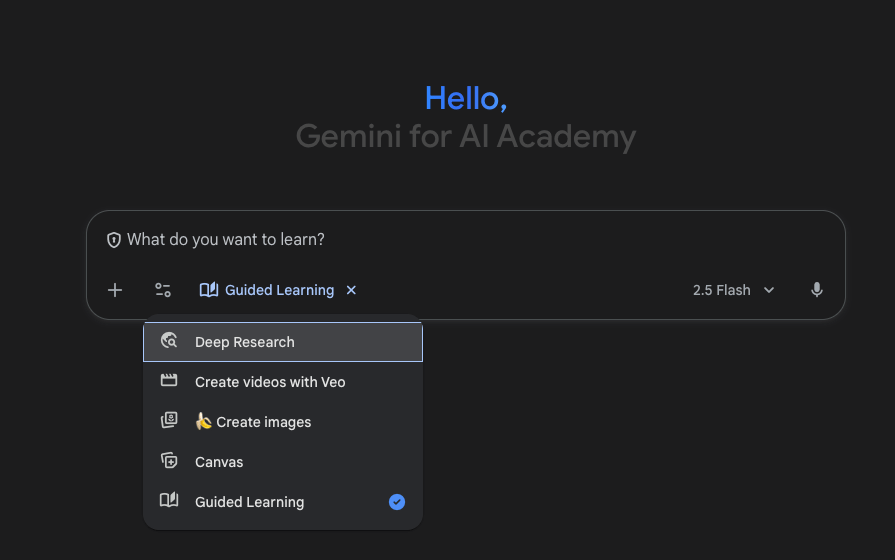Click the Veo clapperboard video icon
This screenshot has width=895, height=560.
click(x=169, y=380)
